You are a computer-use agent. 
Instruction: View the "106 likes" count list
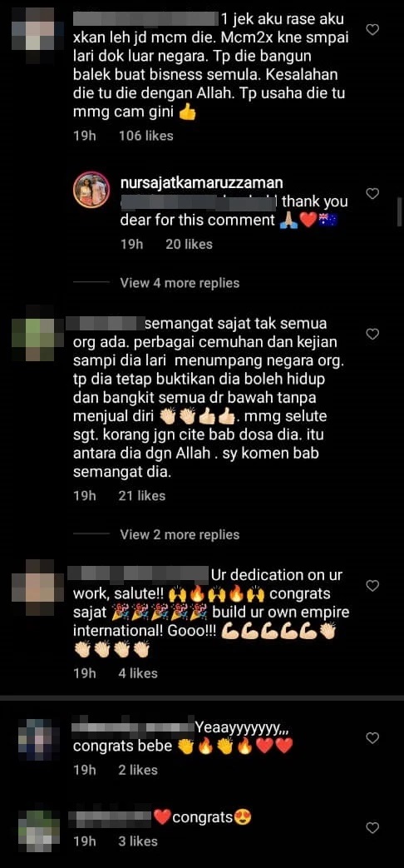(146, 136)
